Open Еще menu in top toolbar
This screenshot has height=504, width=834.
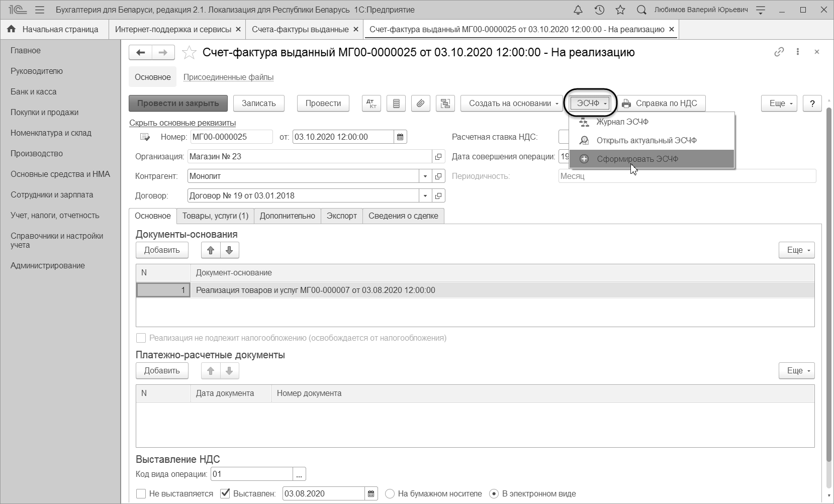point(780,103)
